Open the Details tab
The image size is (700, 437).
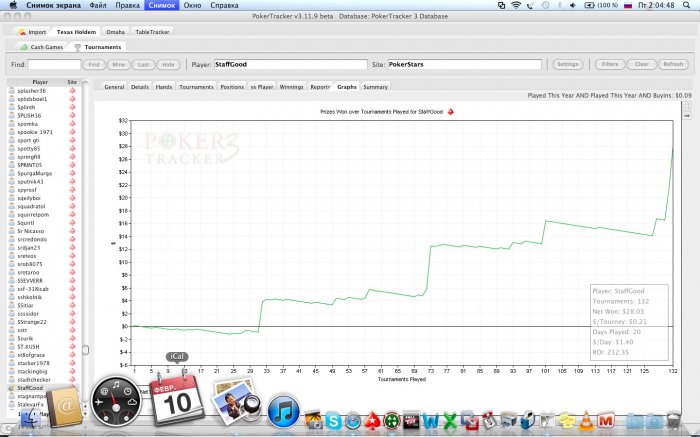[x=140, y=87]
